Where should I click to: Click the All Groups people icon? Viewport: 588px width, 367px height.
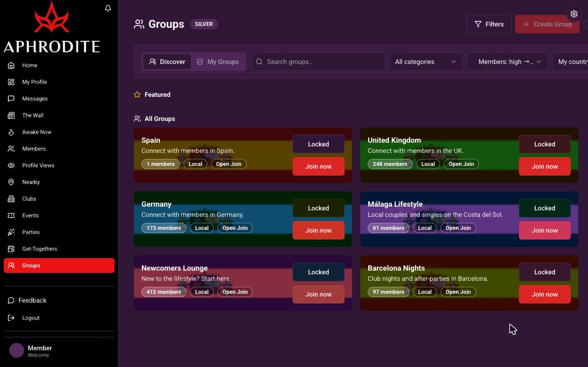pyautogui.click(x=137, y=119)
